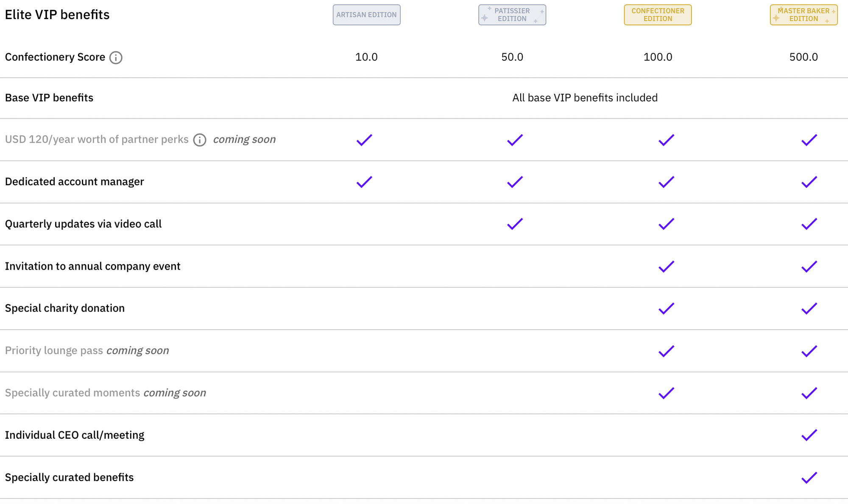Click Master Baker checkmark for CEO call
Viewport: 848px width, 504px height.
pyautogui.click(x=809, y=435)
